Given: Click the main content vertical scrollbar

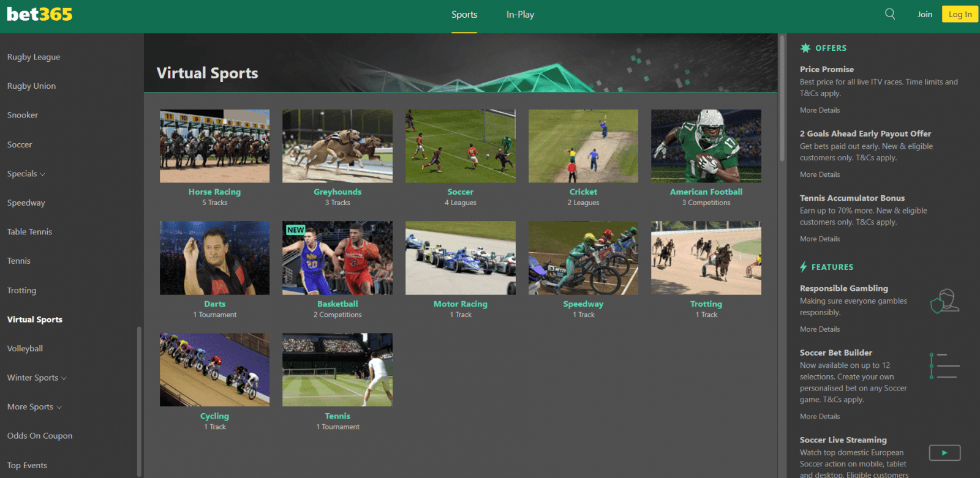Looking at the screenshot, I should [x=782, y=98].
